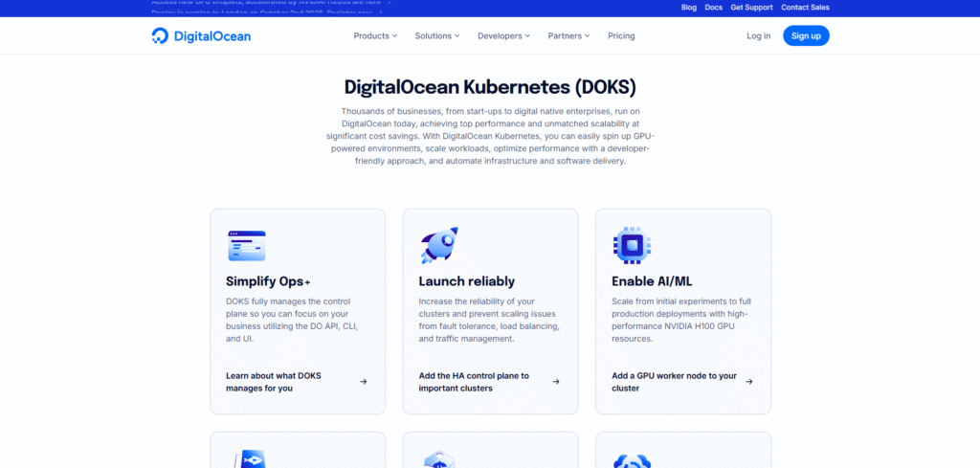The height and width of the screenshot is (468, 980).
Task: Click the Launch reliably card heading
Action: 466,281
